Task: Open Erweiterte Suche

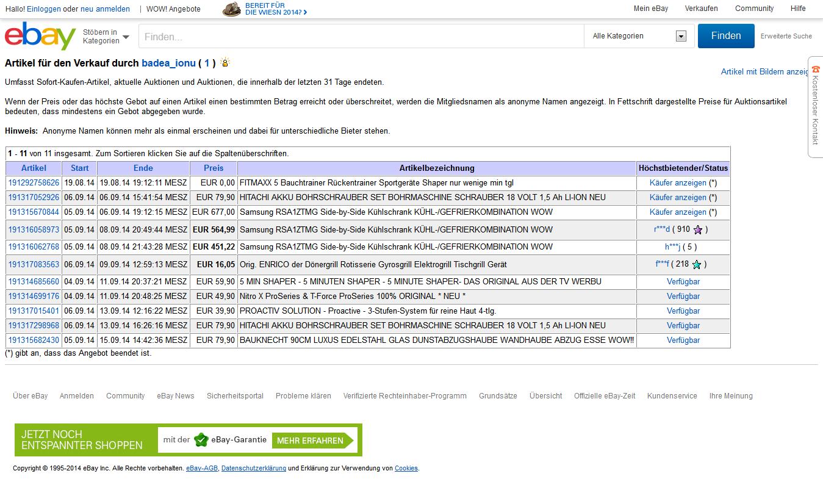Action: pyautogui.click(x=786, y=36)
